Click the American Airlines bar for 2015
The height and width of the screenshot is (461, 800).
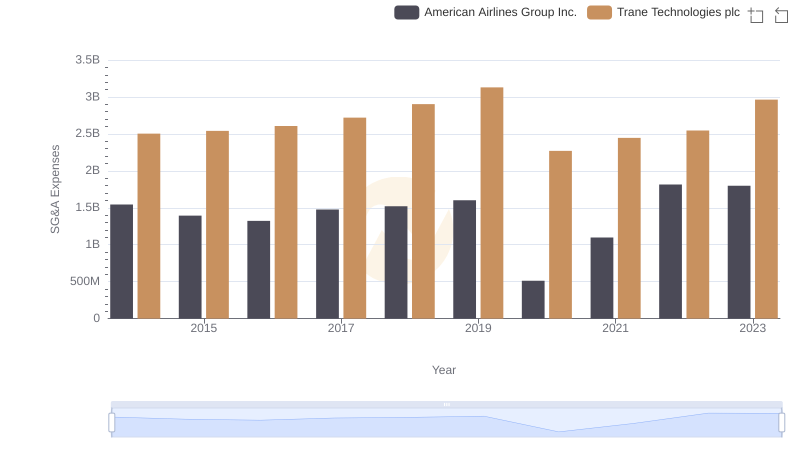[x=190, y=267]
